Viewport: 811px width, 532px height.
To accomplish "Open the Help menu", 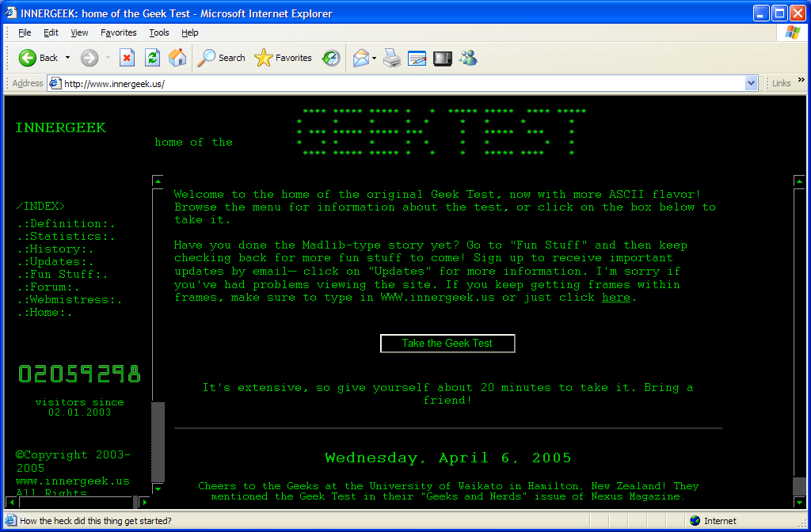I will pyautogui.click(x=190, y=32).
